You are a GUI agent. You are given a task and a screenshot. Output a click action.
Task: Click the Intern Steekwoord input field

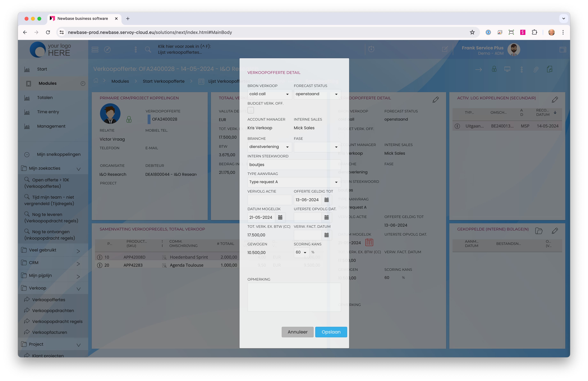[294, 165]
